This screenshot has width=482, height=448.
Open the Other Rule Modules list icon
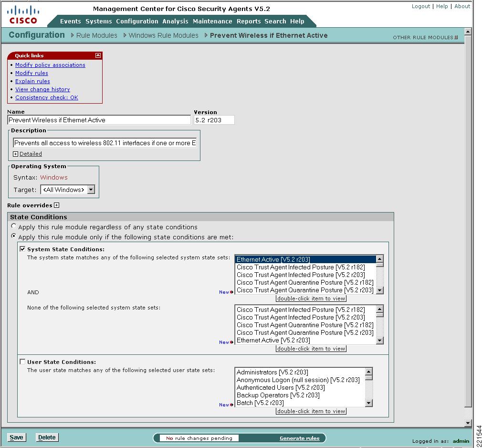coord(456,37)
